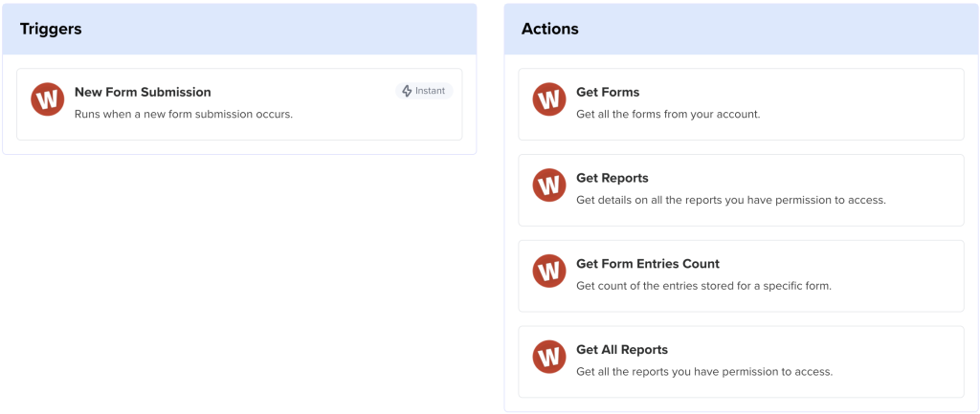Click "Get all the reports you have permission" text
The height and width of the screenshot is (414, 980).
click(x=704, y=371)
